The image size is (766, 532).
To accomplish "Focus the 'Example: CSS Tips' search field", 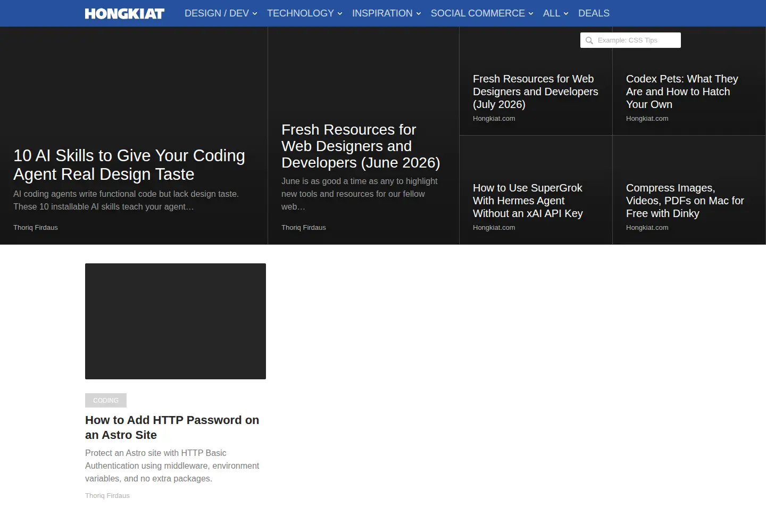I will pos(630,40).
